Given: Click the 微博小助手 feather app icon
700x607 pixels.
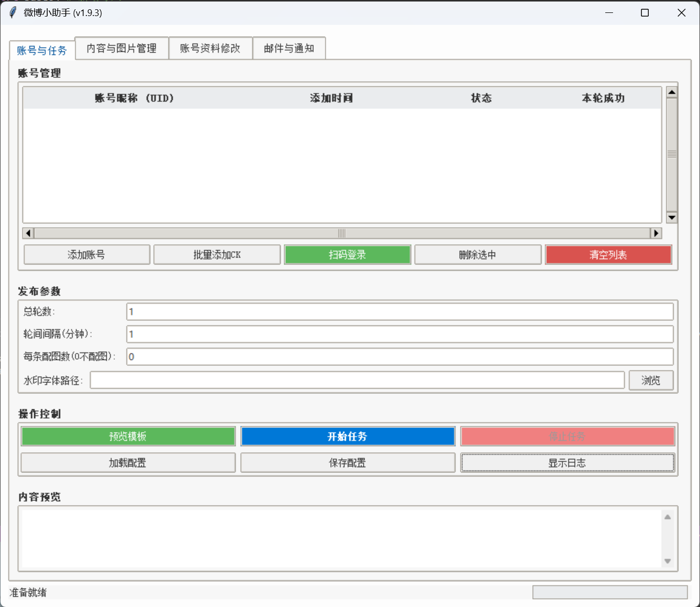Looking at the screenshot, I should 13,12.
